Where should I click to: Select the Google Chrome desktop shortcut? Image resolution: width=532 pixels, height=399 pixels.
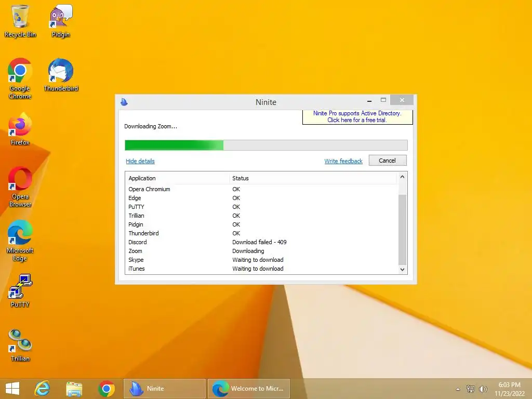pyautogui.click(x=20, y=79)
